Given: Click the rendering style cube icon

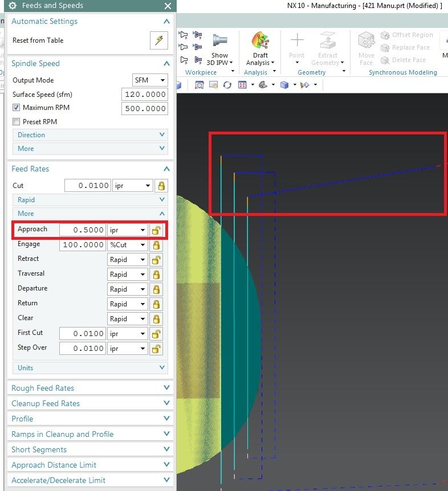Looking at the screenshot, I should coord(284,85).
